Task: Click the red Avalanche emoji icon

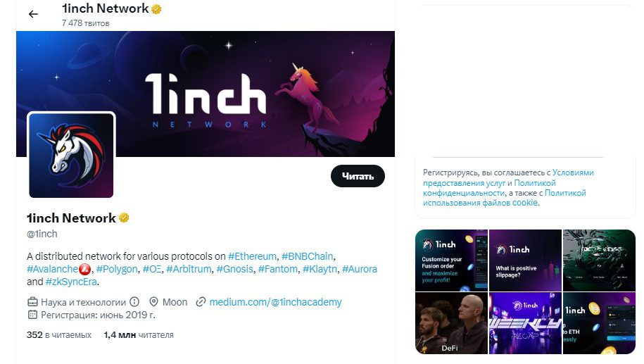Action: pyautogui.click(x=84, y=270)
